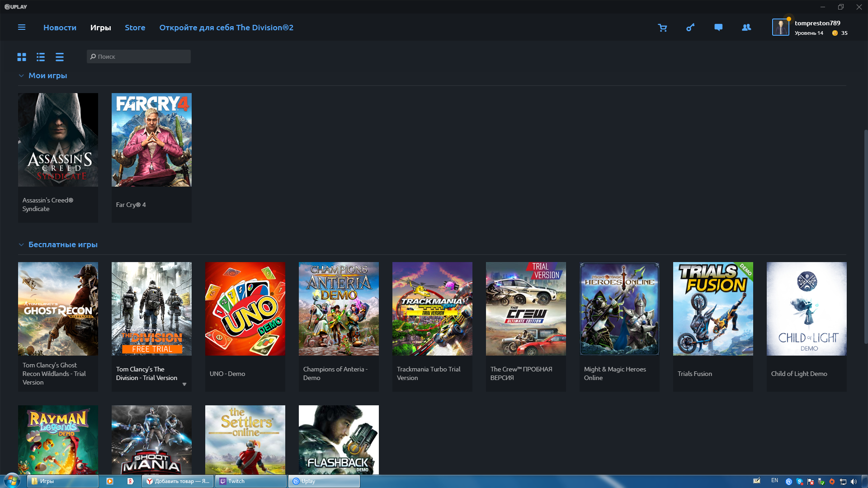Open Rayman Legends Demo cover
The width and height of the screenshot is (868, 488).
point(58,440)
